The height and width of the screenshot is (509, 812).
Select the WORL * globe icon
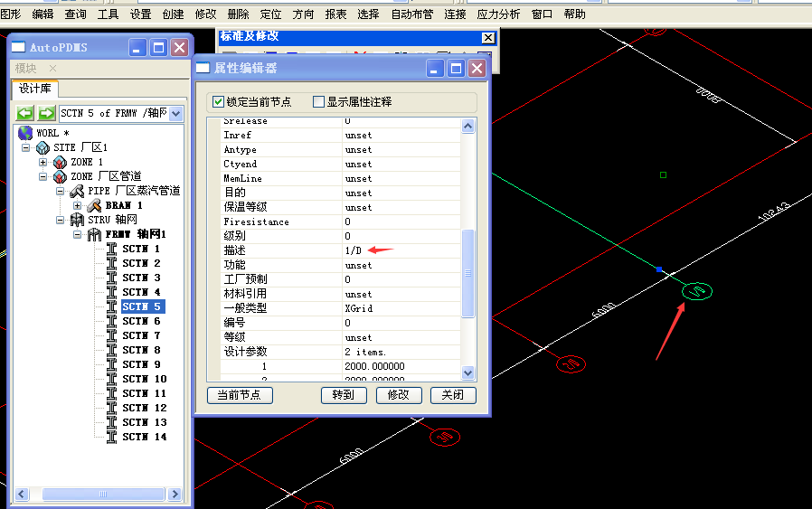25,133
